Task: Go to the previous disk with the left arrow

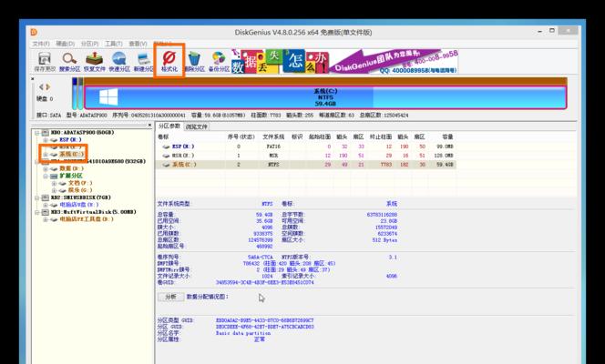Action: pos(41,87)
